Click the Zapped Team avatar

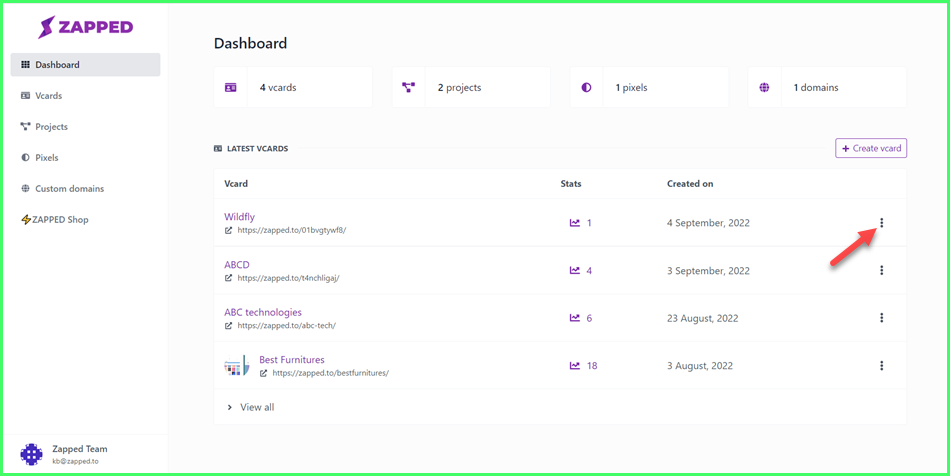(31, 454)
